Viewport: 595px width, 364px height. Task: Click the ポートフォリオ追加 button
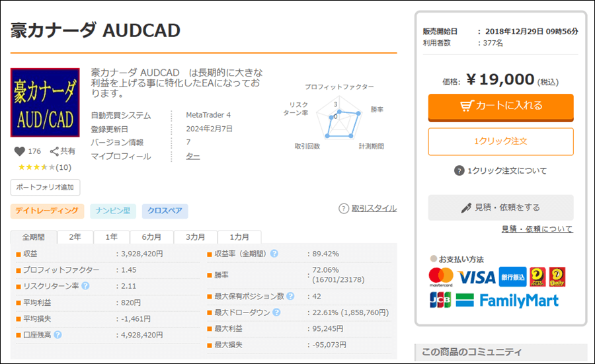tap(45, 188)
